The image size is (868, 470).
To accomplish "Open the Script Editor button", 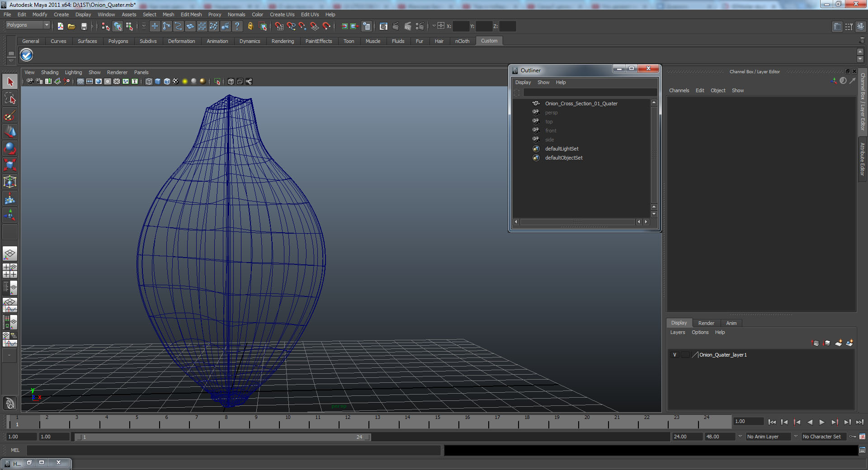I will (x=863, y=450).
